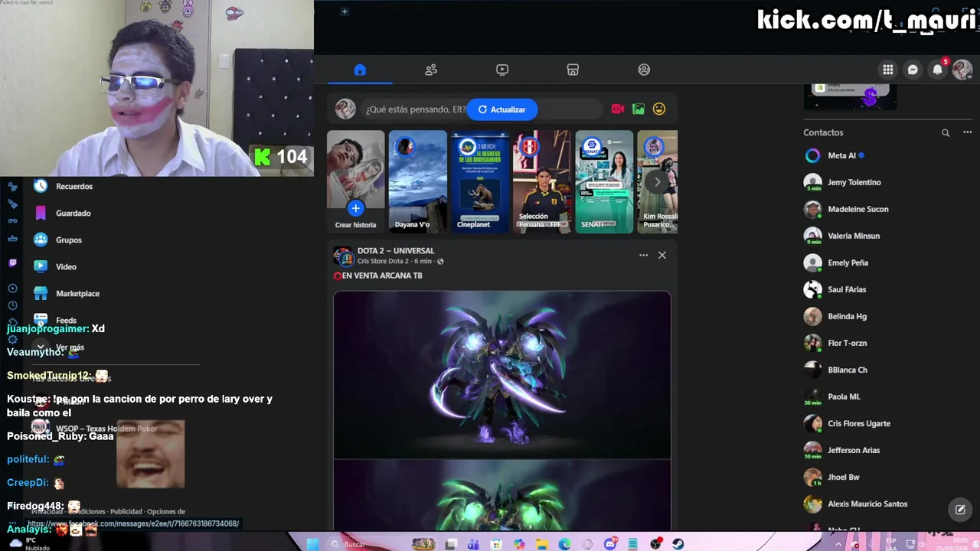This screenshot has height=551, width=980.
Task: Open the Cineplanet story
Action: pyautogui.click(x=480, y=181)
